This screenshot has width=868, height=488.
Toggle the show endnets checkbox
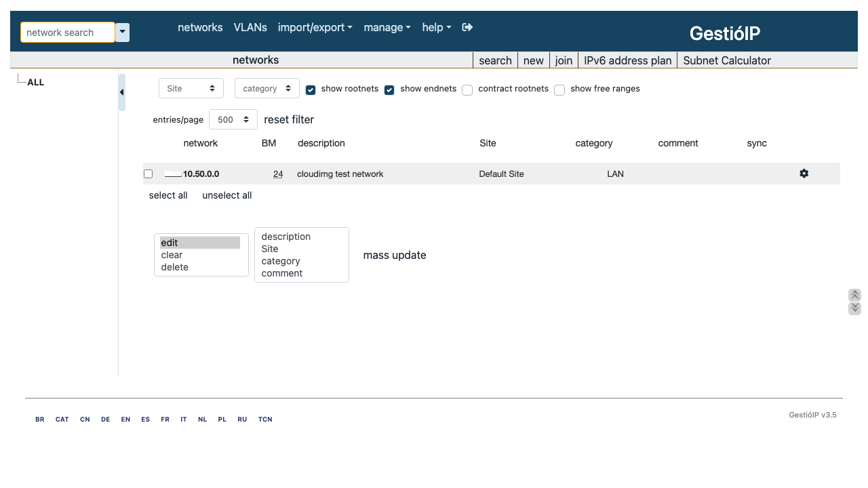(389, 90)
